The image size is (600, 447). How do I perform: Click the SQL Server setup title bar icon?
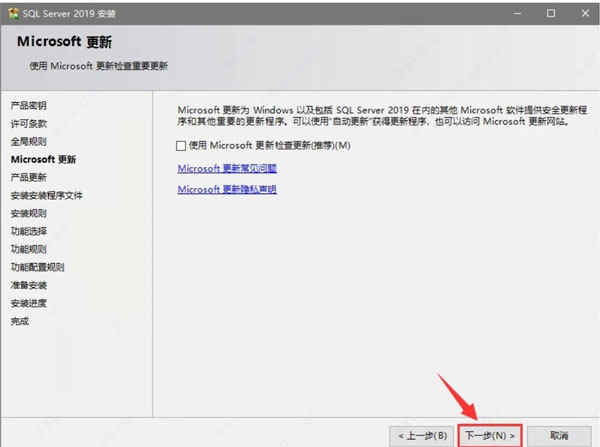[x=13, y=13]
